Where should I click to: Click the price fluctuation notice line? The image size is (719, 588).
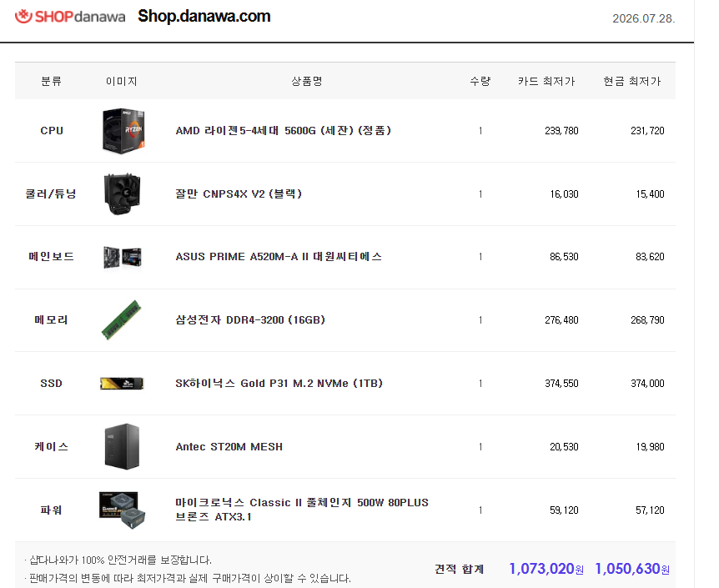click(x=188, y=578)
